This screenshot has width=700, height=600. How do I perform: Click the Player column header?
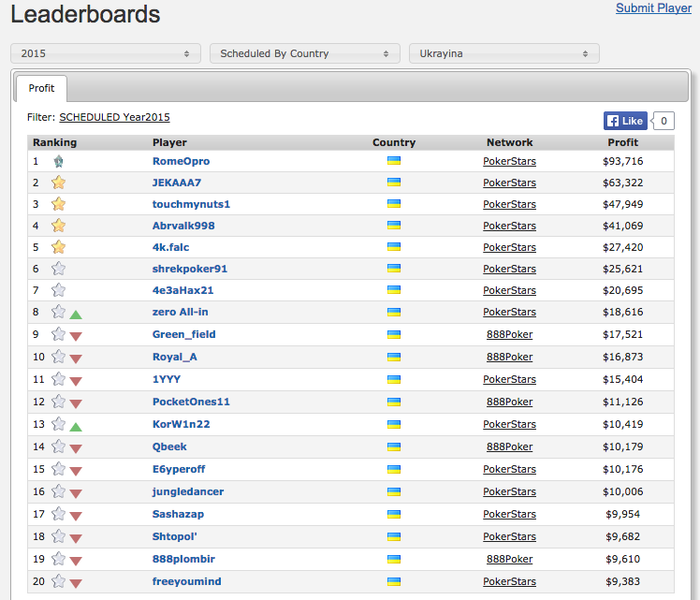click(170, 142)
